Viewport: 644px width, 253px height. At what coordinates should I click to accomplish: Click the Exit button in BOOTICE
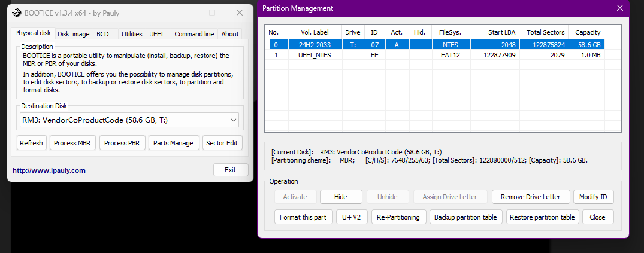point(231,170)
